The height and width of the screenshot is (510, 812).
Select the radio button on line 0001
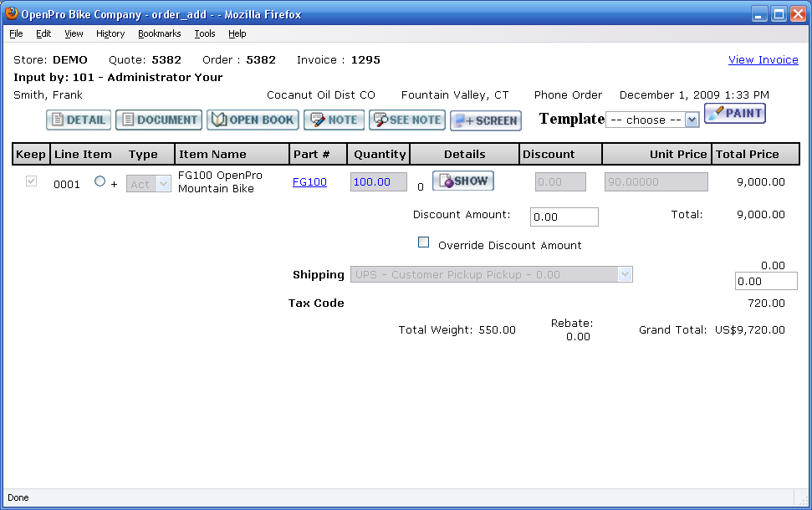tap(100, 181)
